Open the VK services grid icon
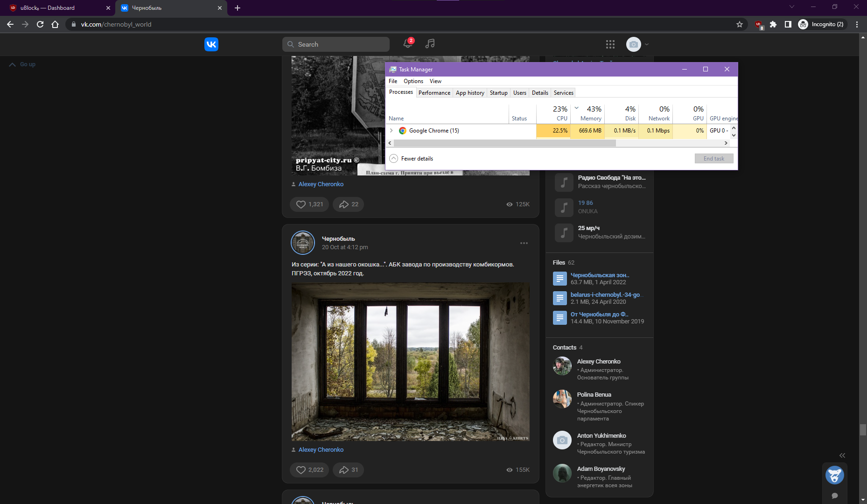The height and width of the screenshot is (504, 867). click(610, 44)
